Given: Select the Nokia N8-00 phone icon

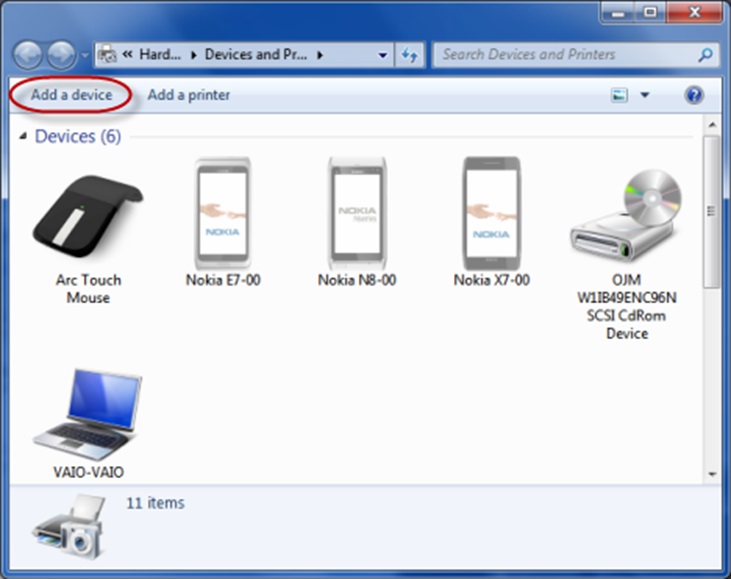Looking at the screenshot, I should tap(357, 214).
